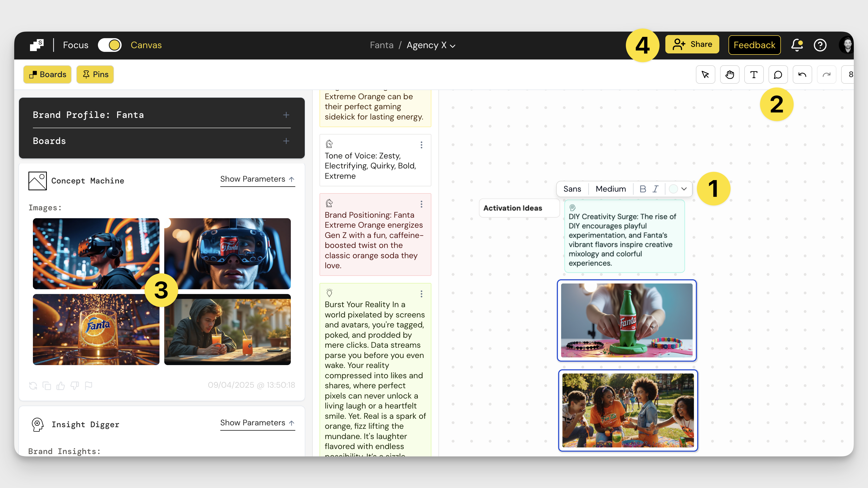
Task: Toggle Focus/Canvas mode switch
Action: 109,45
